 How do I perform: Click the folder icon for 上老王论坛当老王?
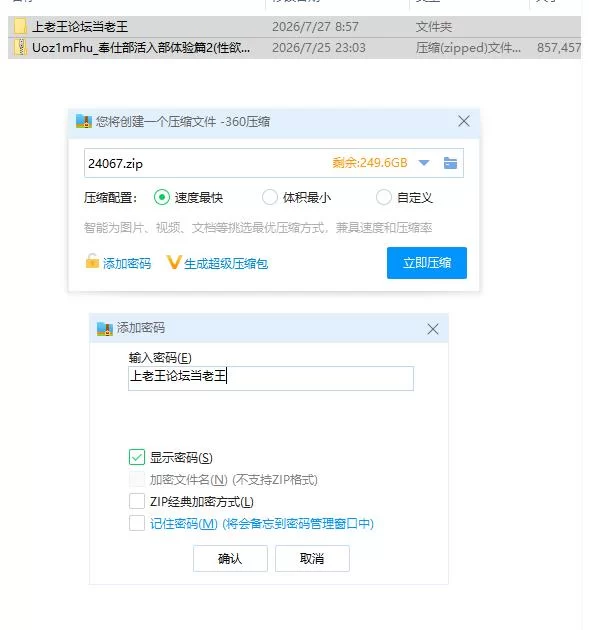(20, 27)
